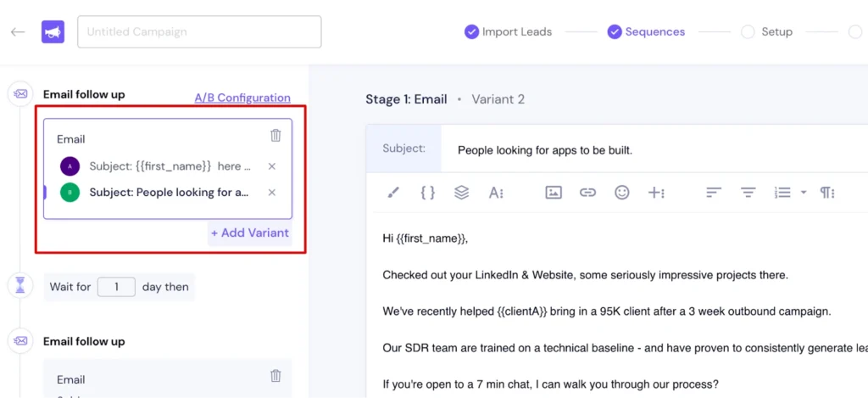Open the paragraph format options
868x398 pixels.
(x=827, y=193)
